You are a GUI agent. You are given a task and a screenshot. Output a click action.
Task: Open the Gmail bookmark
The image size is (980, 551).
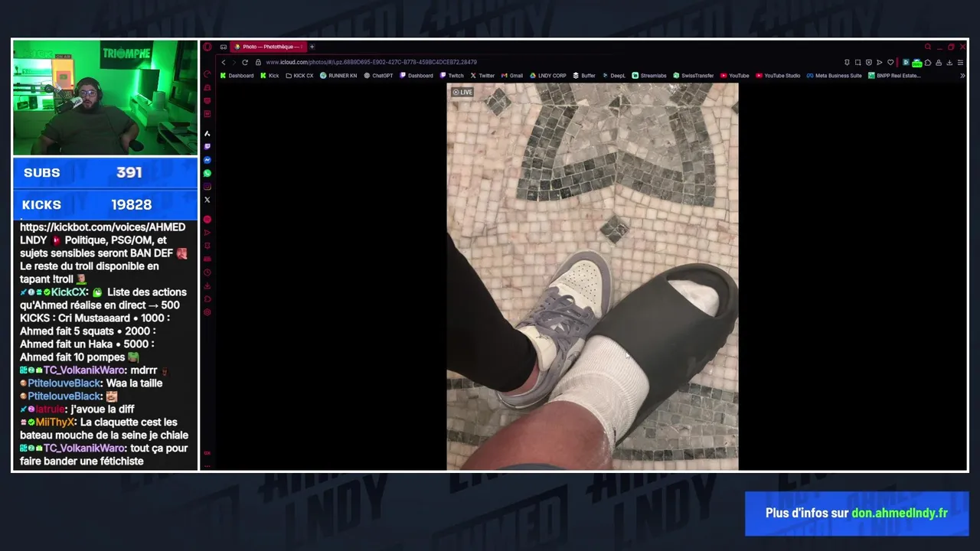[x=512, y=76]
